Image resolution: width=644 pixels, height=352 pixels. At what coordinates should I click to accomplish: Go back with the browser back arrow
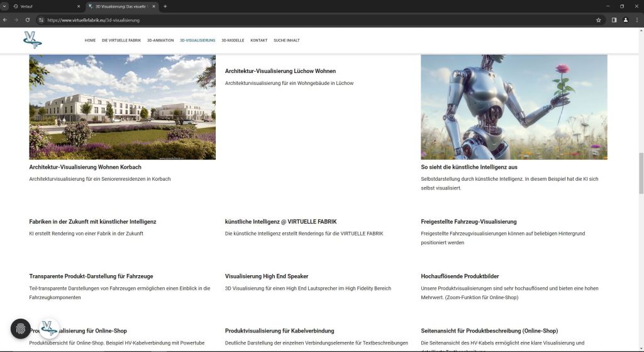pyautogui.click(x=6, y=20)
